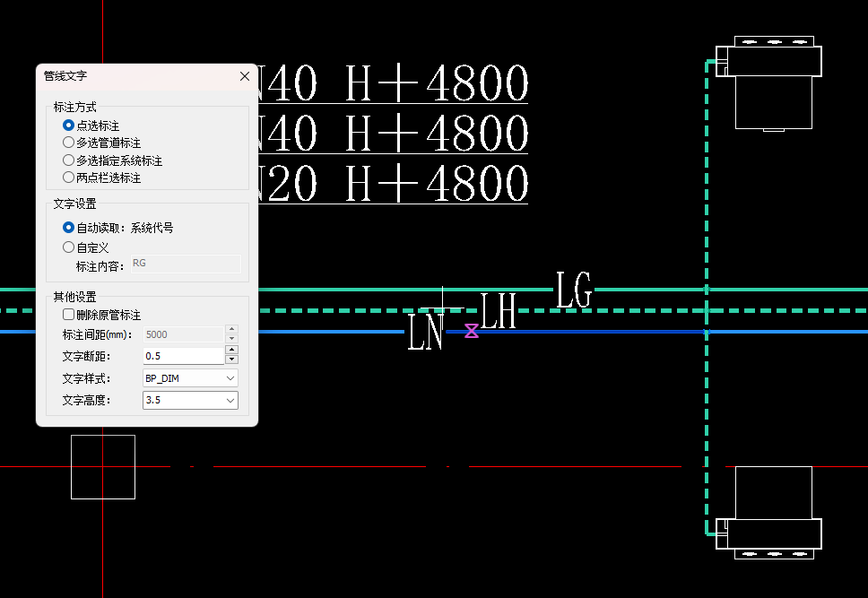Select the lower right fan coil unit

coord(768,513)
